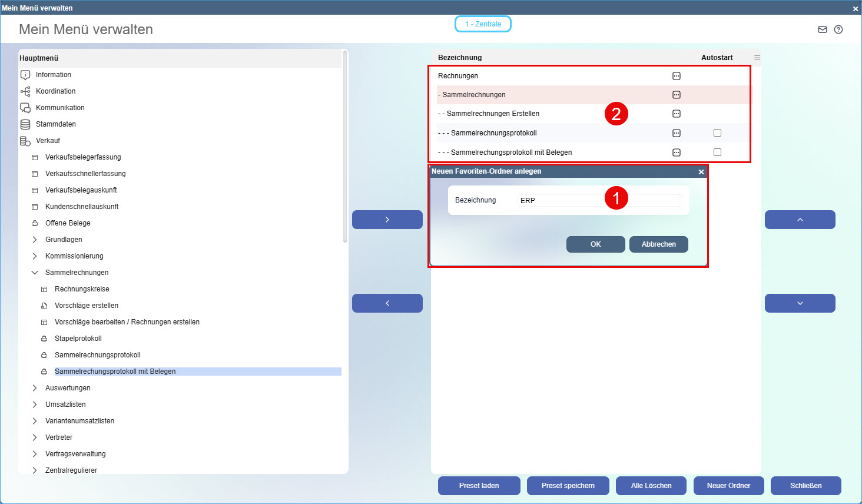Expand the Auswertungen tree node
The height and width of the screenshot is (504, 862).
[35, 388]
